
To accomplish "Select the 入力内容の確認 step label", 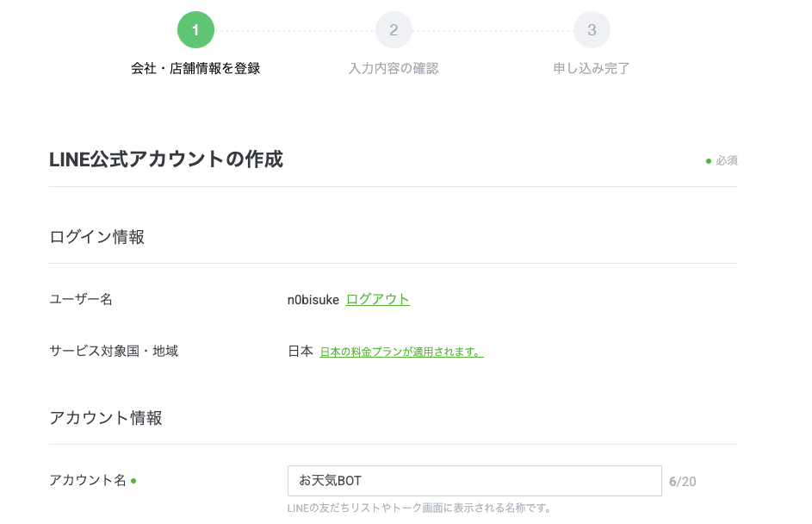I will pos(394,68).
